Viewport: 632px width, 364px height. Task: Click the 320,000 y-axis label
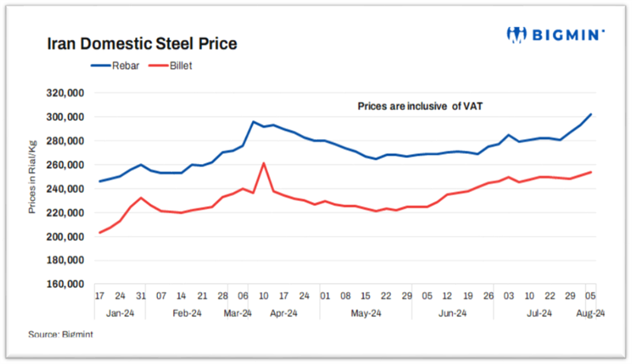(x=66, y=93)
